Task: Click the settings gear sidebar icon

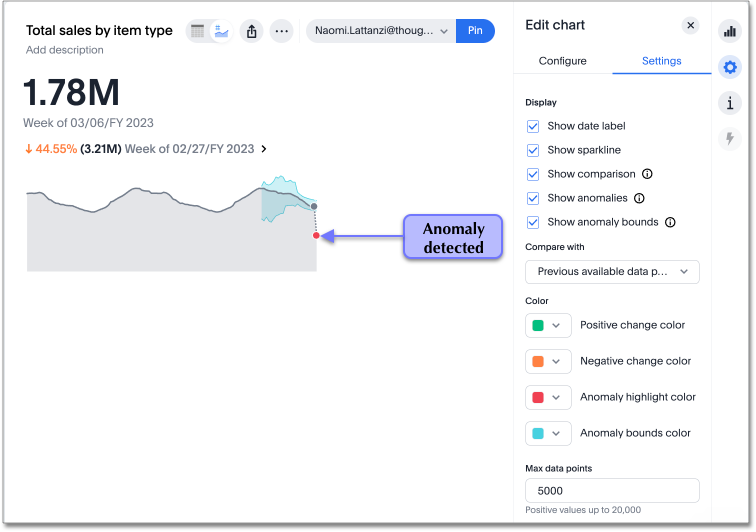Action: point(729,67)
